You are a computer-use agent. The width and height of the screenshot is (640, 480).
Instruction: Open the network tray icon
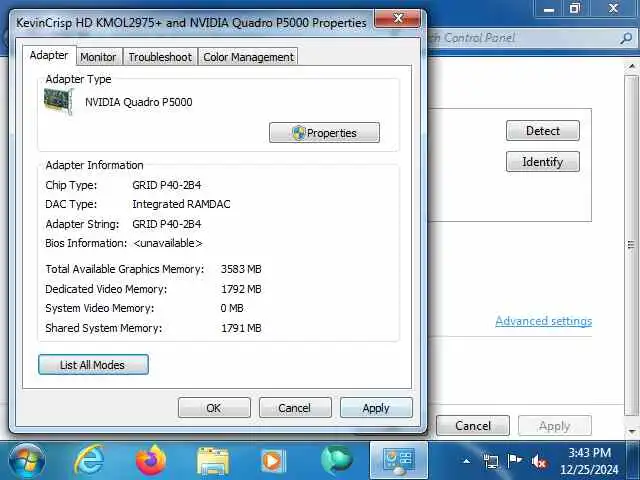coord(491,462)
